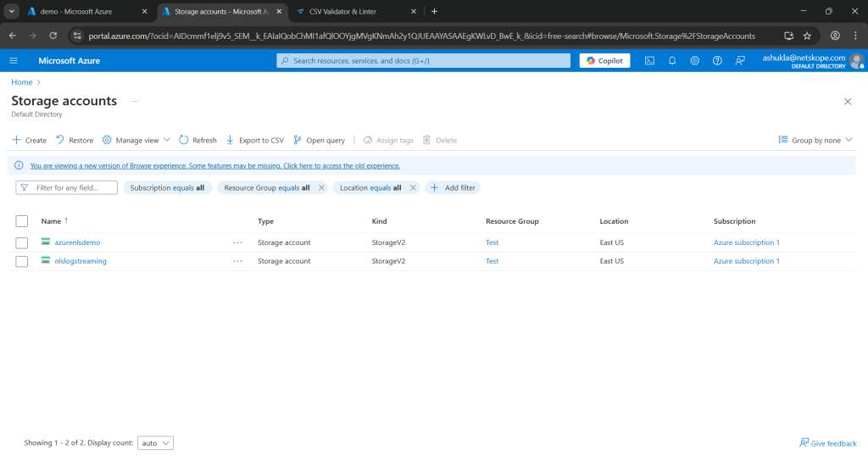Click Open query
868x461 pixels.
319,141
